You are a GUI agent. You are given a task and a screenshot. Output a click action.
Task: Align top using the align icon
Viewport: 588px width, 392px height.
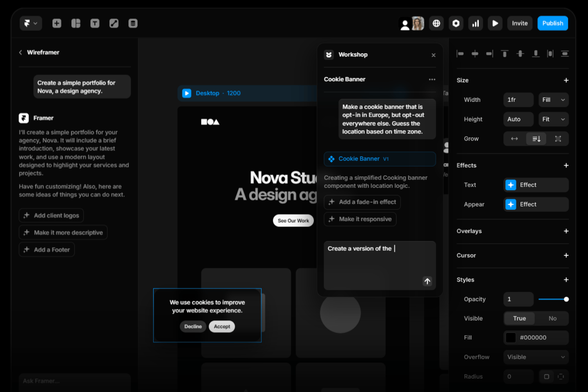coord(505,54)
